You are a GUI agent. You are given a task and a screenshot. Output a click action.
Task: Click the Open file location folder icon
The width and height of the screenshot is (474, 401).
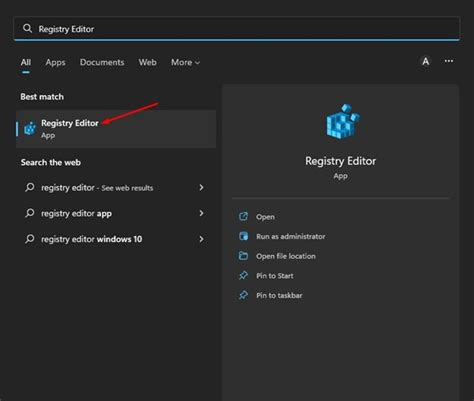coord(243,256)
